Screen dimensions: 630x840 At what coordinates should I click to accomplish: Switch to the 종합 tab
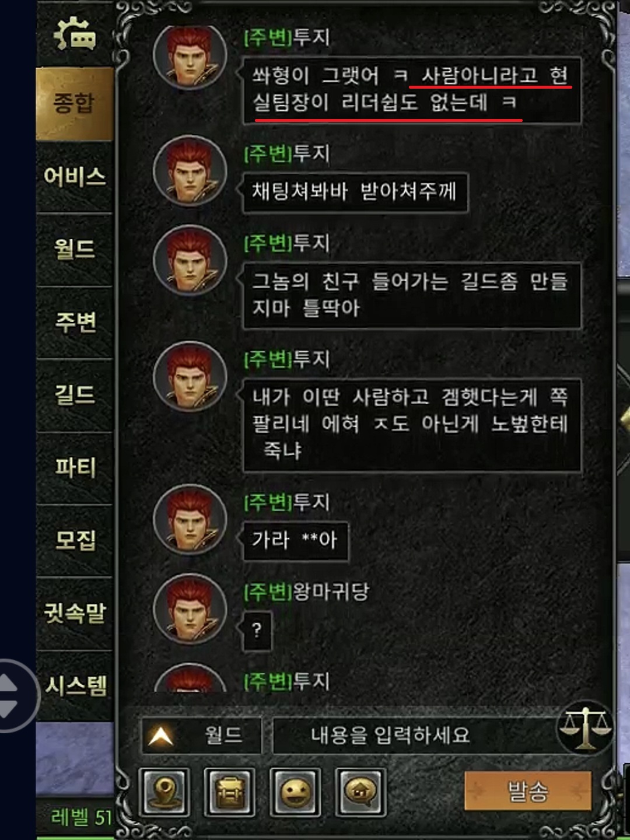pyautogui.click(x=75, y=104)
